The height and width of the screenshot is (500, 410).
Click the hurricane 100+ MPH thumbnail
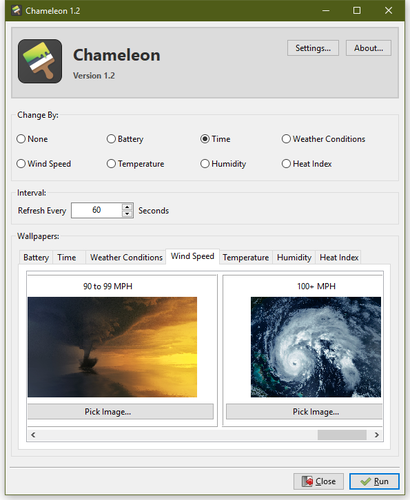pyautogui.click(x=316, y=347)
